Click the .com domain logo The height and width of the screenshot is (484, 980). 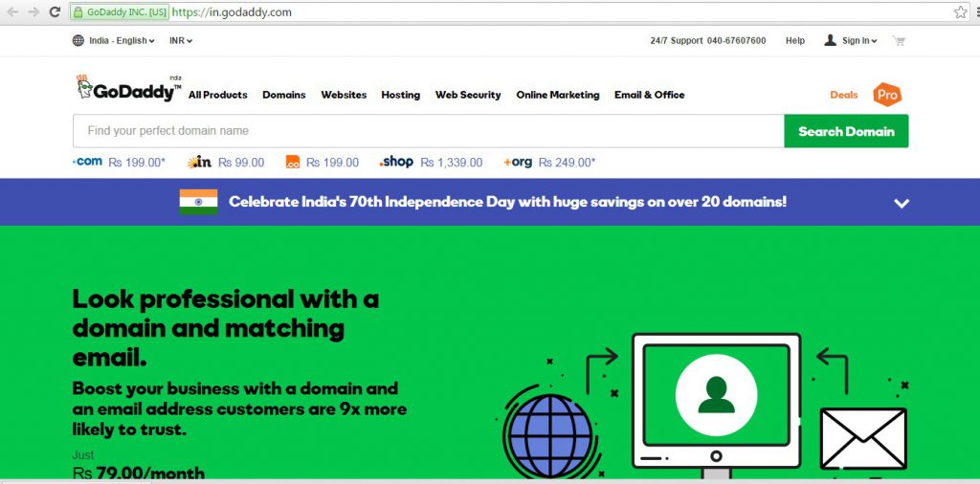coord(87,162)
